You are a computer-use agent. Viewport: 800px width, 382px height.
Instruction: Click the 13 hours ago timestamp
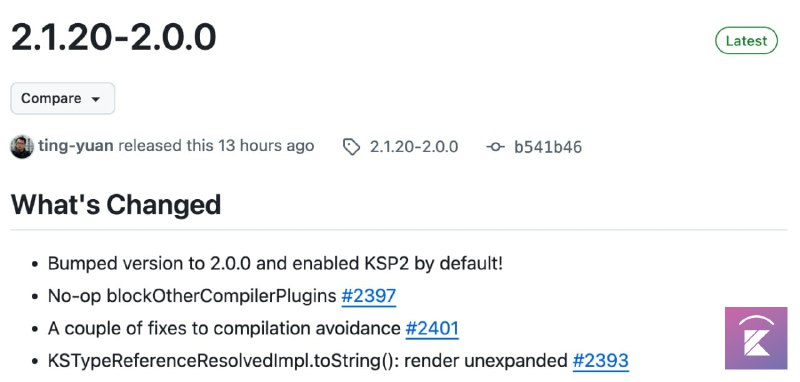tap(266, 146)
